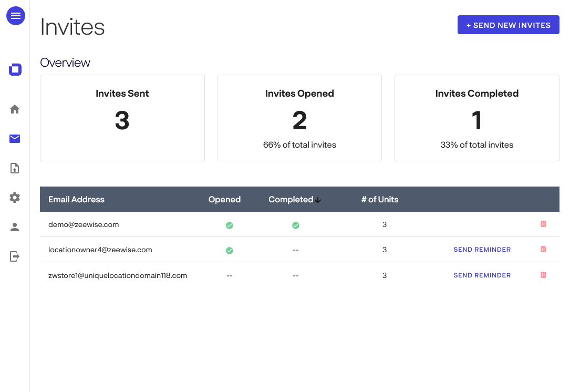Log out using the sign-out icon

click(x=14, y=256)
